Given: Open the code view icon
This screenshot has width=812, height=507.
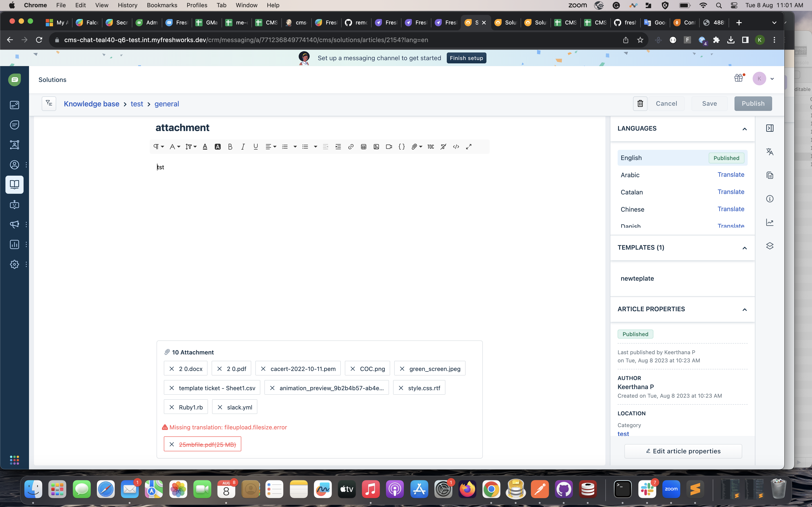Looking at the screenshot, I should pyautogui.click(x=456, y=146).
